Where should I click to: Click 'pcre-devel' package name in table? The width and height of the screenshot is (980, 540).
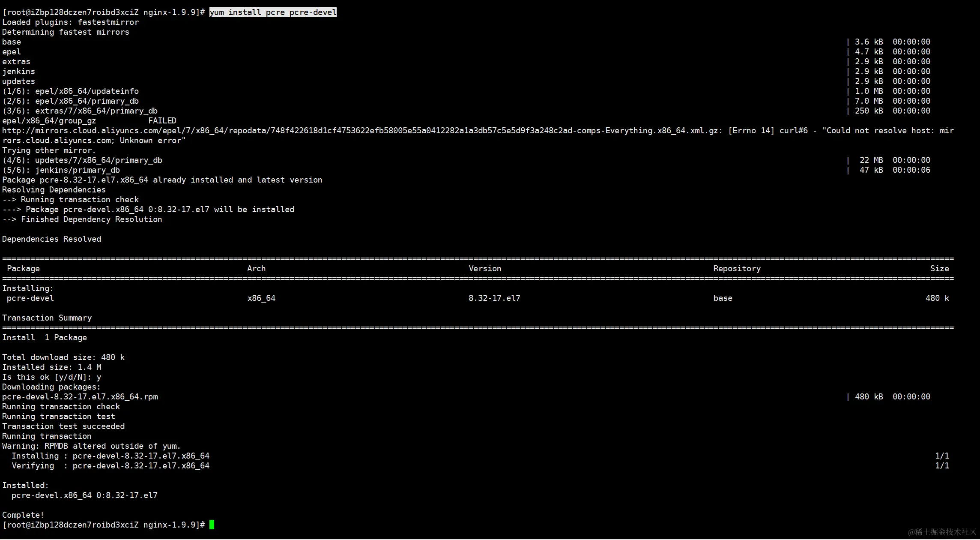tap(30, 298)
